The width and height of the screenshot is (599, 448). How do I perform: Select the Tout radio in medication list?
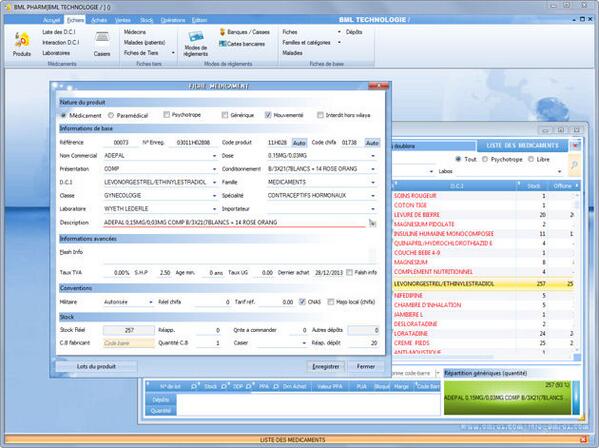(x=458, y=159)
